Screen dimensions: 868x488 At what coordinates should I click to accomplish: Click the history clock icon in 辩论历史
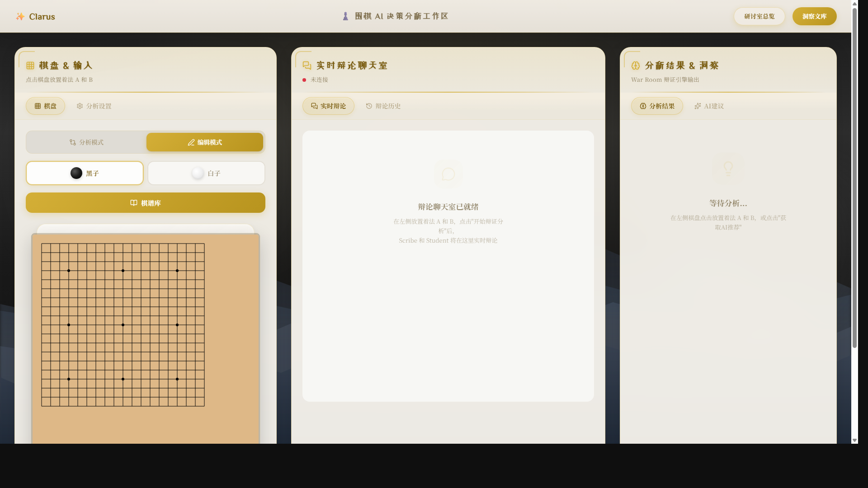(369, 106)
